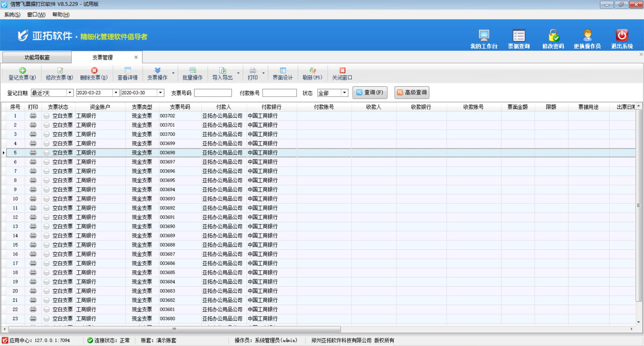This screenshot has height=346, width=644.
Task: Select 支票管理 tab
Action: coord(102,58)
